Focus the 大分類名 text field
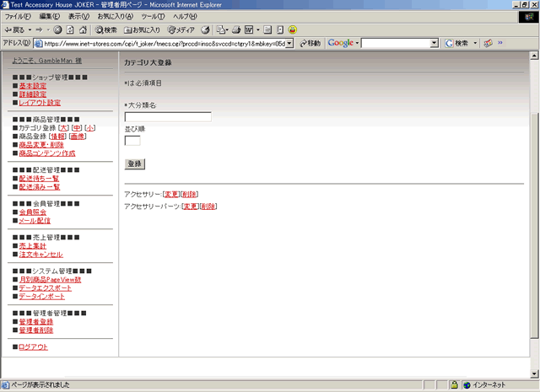This screenshot has width=540, height=392. click(x=167, y=117)
